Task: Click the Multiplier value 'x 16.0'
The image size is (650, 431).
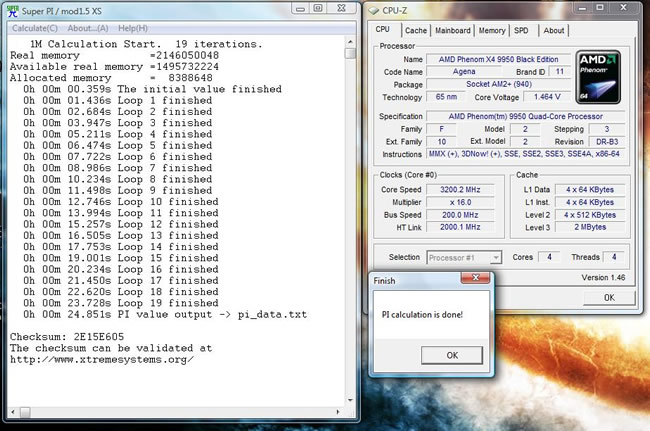Action: point(460,202)
